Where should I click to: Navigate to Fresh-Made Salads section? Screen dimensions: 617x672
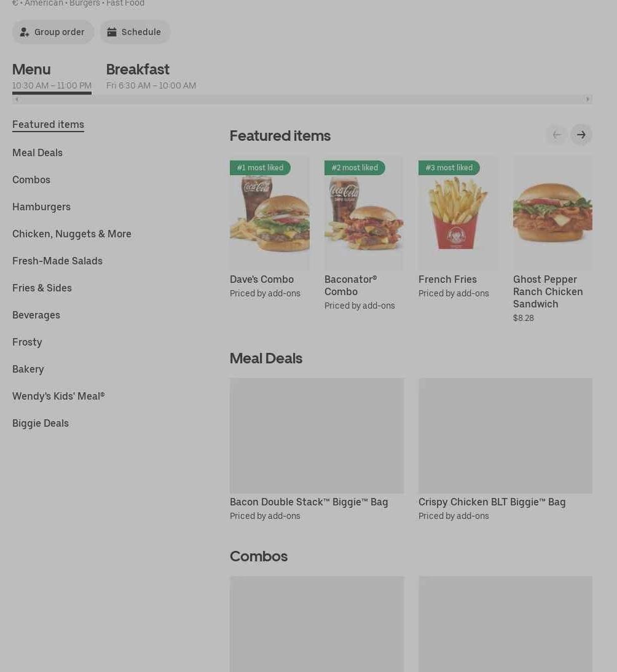pyautogui.click(x=57, y=261)
